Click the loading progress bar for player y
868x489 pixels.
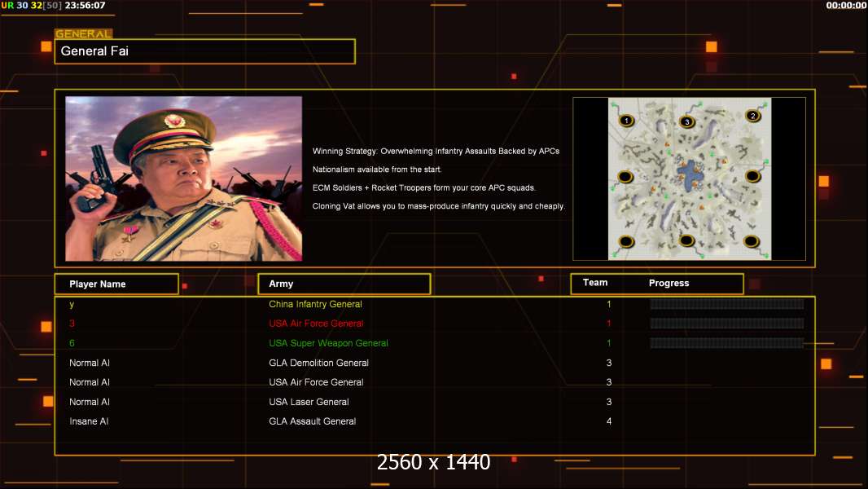click(x=726, y=304)
